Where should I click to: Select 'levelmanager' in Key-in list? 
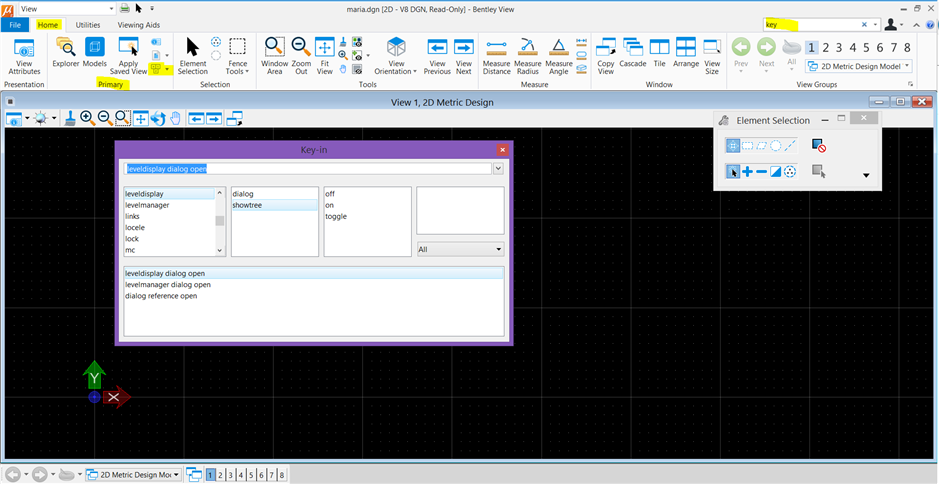tap(147, 205)
